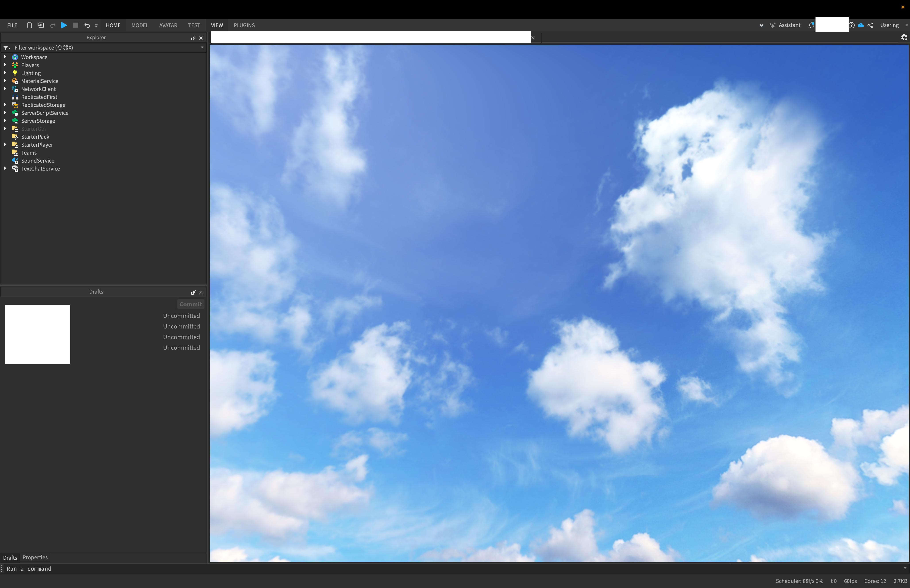
Task: Expand the ReplicatedStorage tree node
Action: [5, 105]
